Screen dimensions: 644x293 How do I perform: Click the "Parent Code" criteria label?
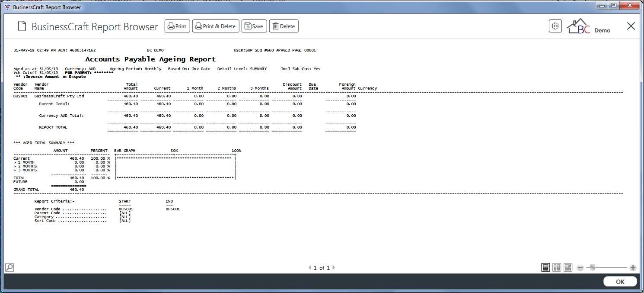48,213
